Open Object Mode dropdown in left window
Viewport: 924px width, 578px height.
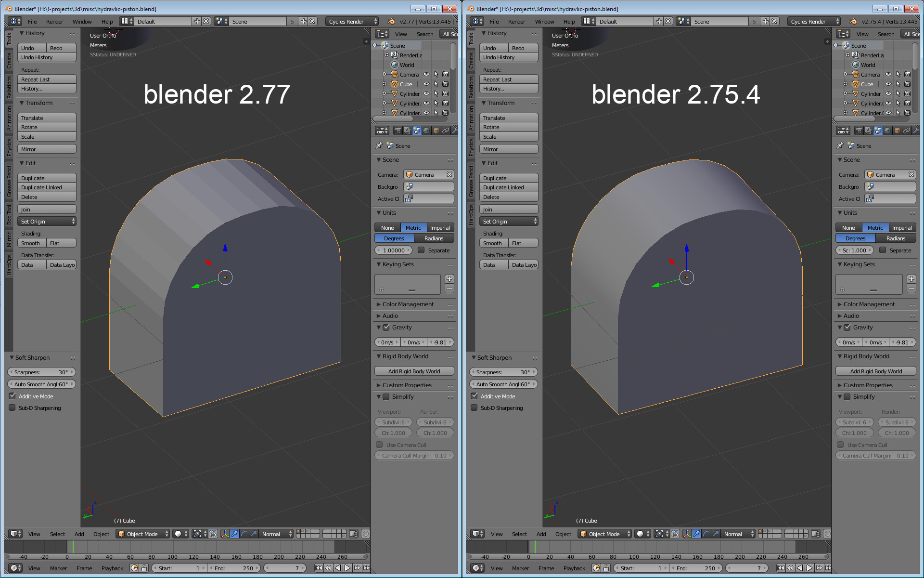[143, 534]
